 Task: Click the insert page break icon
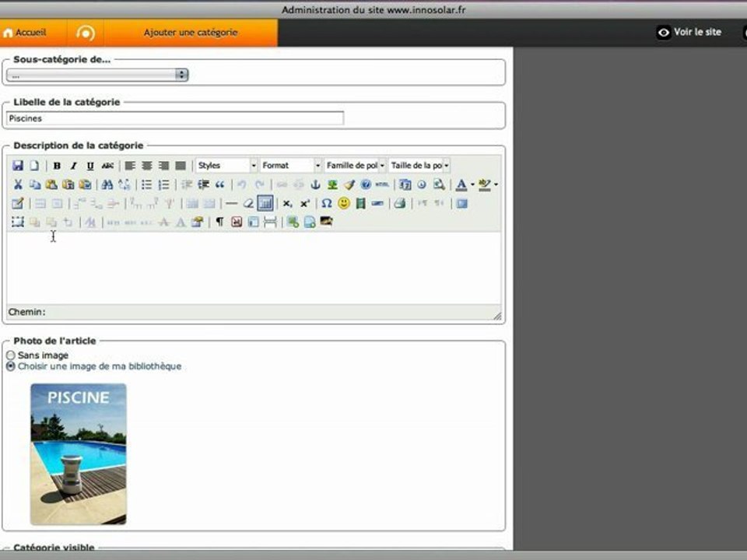coord(270,222)
